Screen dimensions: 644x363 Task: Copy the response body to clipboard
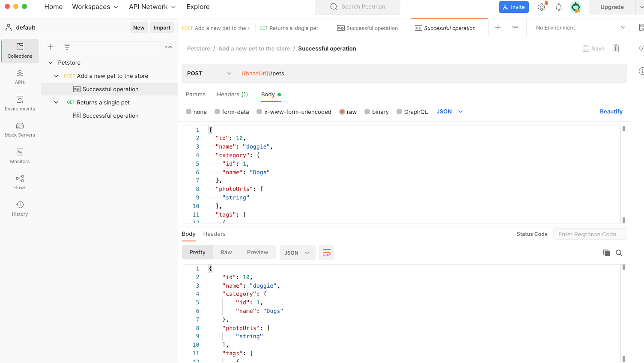[x=607, y=253]
